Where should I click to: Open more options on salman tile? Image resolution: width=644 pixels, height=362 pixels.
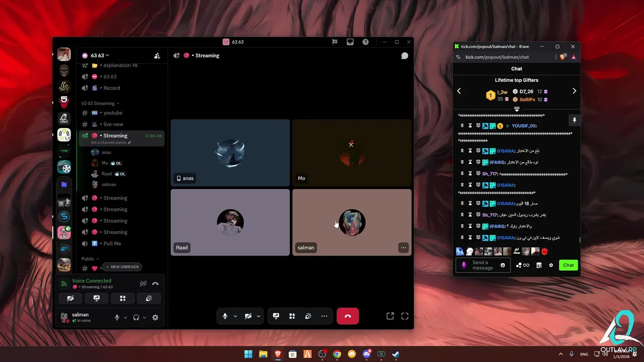tap(403, 247)
